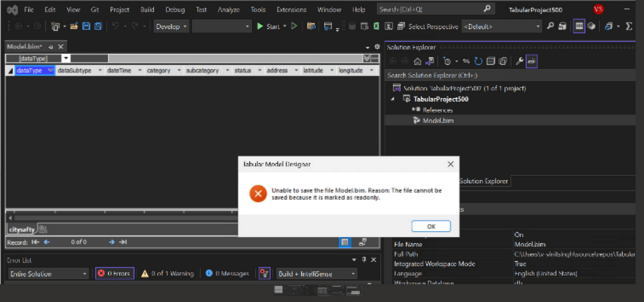The height and width of the screenshot is (302, 644).
Task: Select the category column header
Action: (x=158, y=70)
